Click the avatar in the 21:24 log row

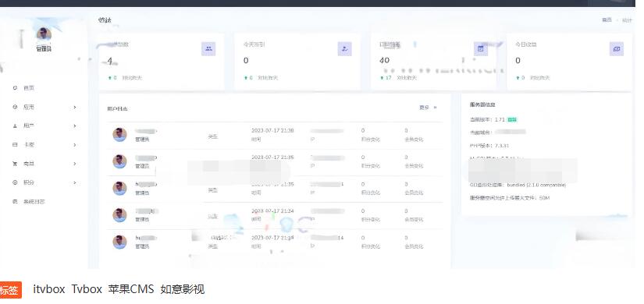[x=119, y=215]
